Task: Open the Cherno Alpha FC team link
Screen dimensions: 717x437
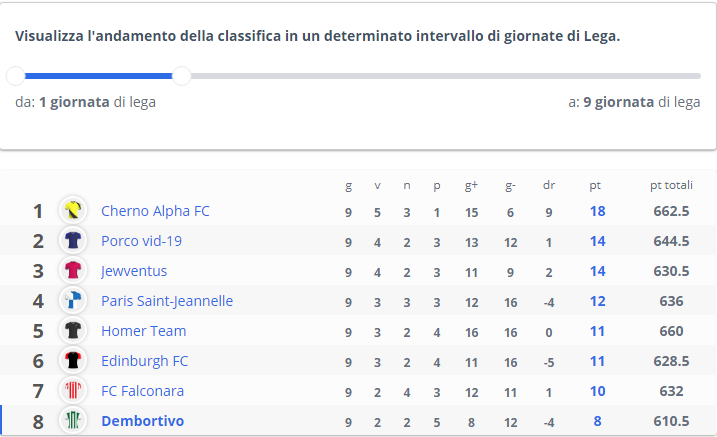Action: pos(155,211)
